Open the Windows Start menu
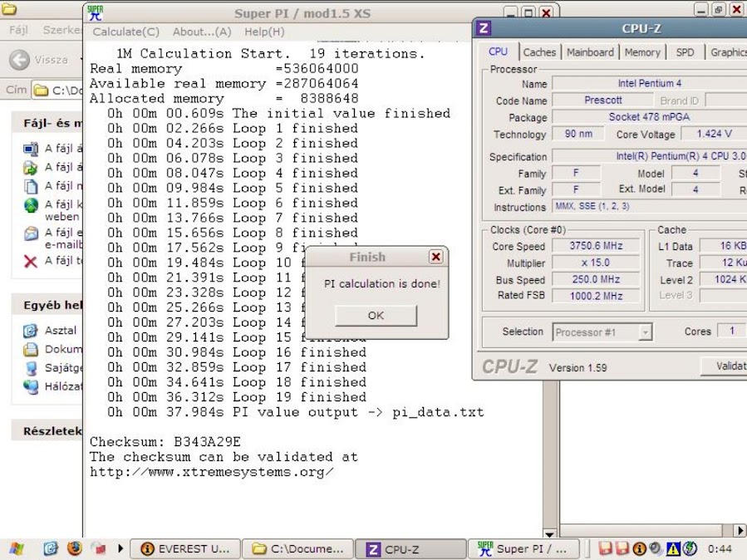Image resolution: width=747 pixels, height=560 pixels. [16, 549]
